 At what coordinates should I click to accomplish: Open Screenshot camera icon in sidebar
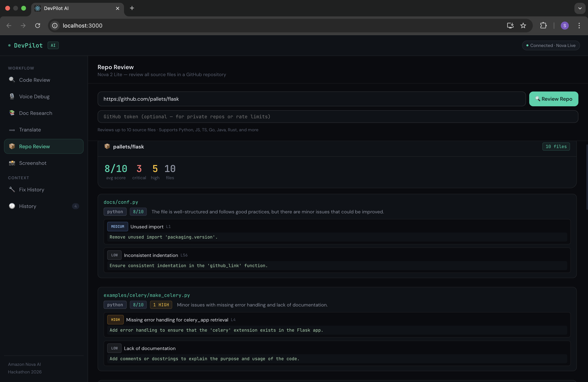[x=12, y=163]
